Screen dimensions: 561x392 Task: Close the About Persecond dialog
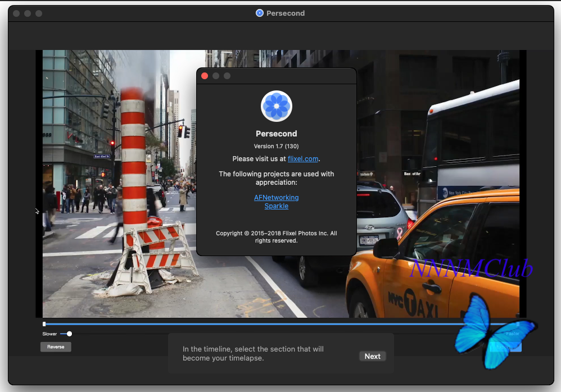point(205,76)
